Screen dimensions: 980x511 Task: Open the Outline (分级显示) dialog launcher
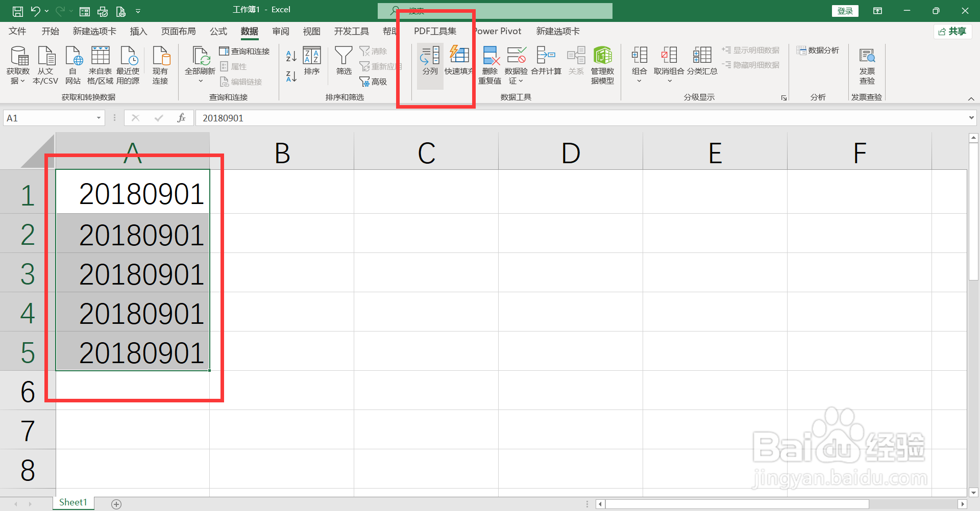click(784, 98)
